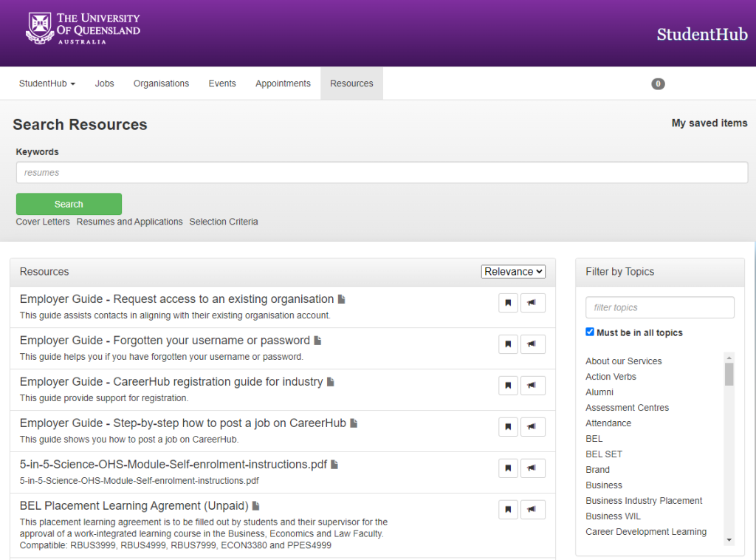Click the document icon next to the BEL Placement Learning Agreement
Screen dimensions: 756x560
click(x=255, y=505)
